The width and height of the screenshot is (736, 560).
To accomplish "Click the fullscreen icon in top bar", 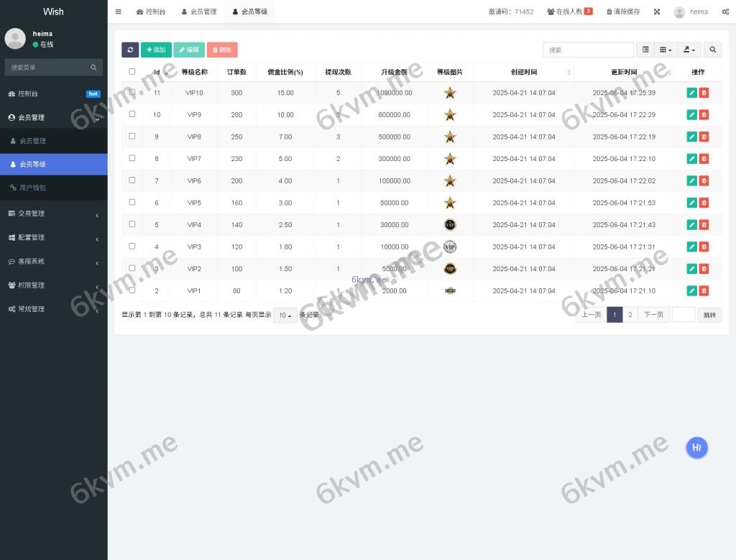I will click(657, 12).
